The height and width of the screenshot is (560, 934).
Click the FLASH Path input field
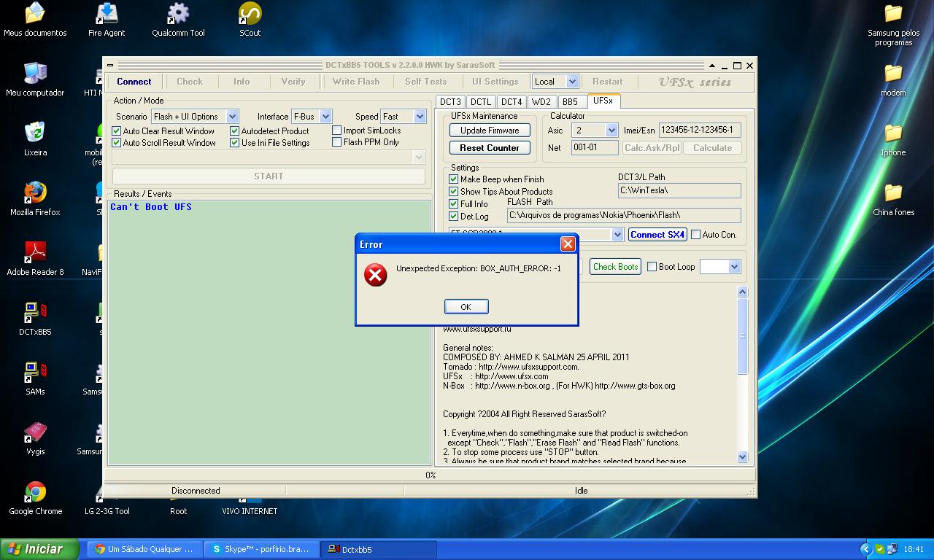tap(624, 216)
